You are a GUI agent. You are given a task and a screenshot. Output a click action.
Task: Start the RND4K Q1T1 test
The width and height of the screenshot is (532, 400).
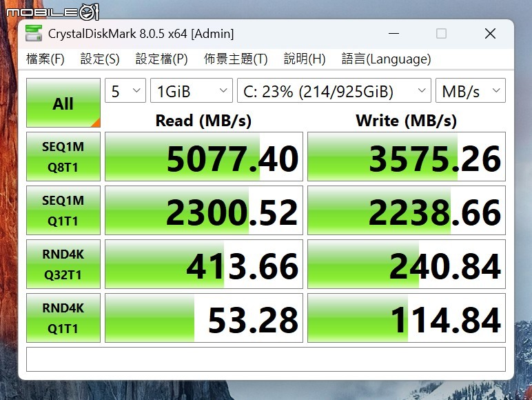click(x=63, y=318)
